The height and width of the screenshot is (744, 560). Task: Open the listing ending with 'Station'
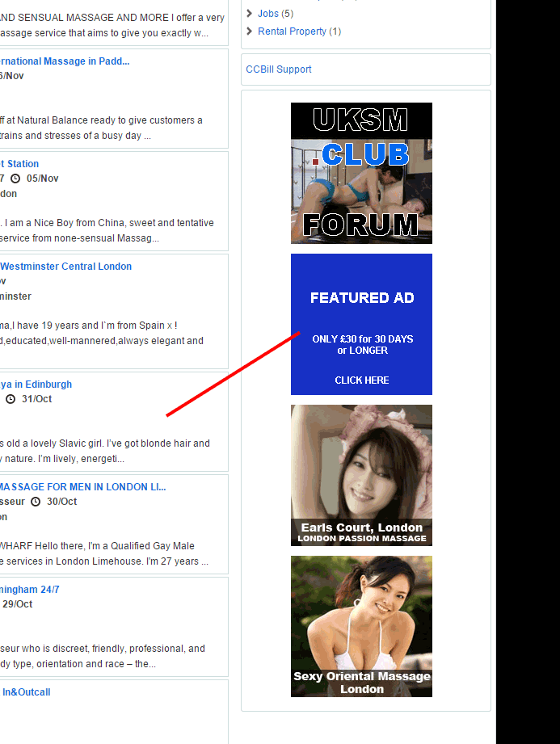(x=19, y=164)
